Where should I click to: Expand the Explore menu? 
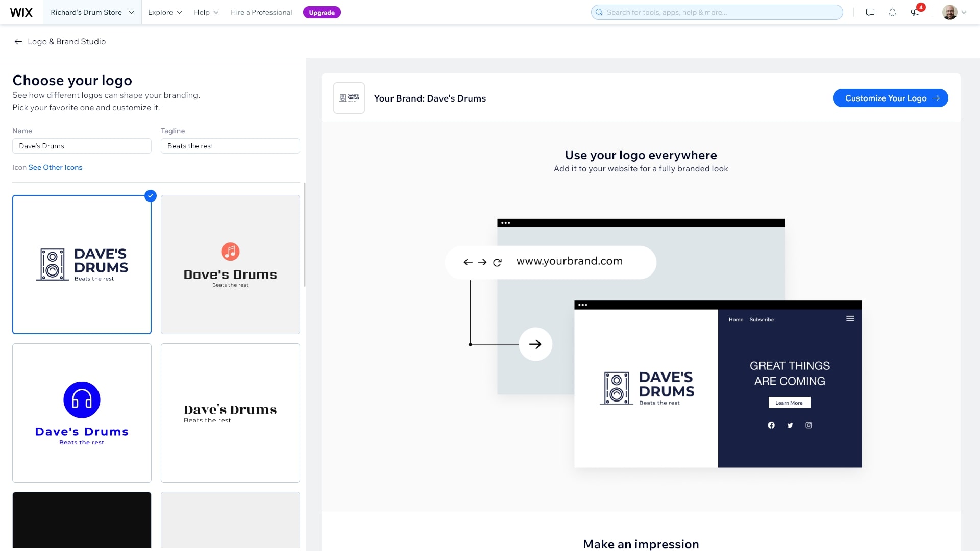tap(165, 12)
